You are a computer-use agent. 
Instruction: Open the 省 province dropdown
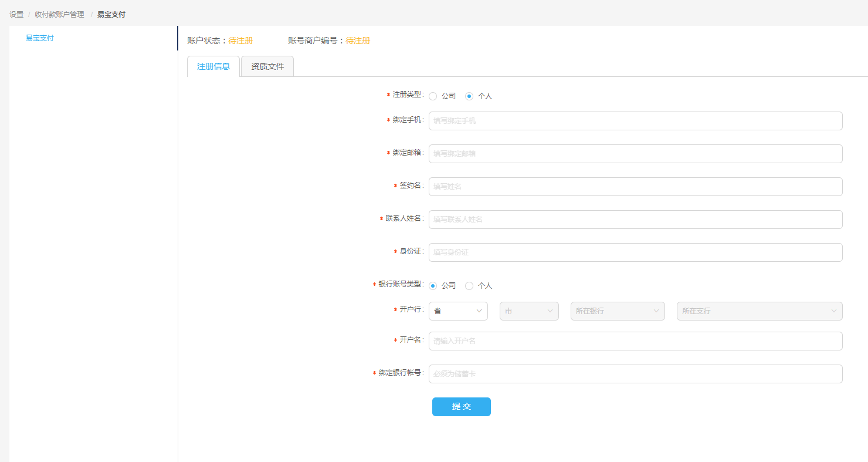click(458, 311)
